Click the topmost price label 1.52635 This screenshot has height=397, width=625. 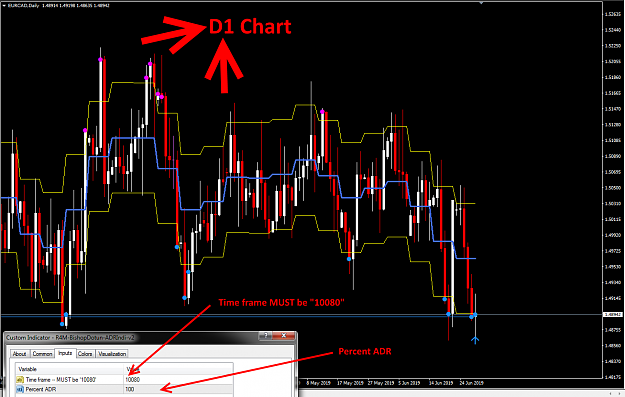(x=613, y=14)
